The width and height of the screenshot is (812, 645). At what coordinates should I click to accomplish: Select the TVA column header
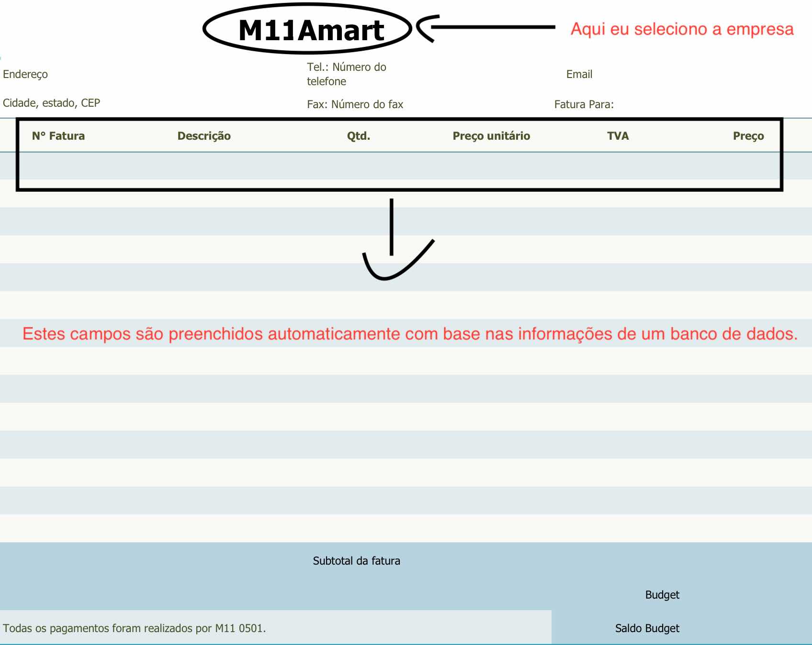pos(618,136)
